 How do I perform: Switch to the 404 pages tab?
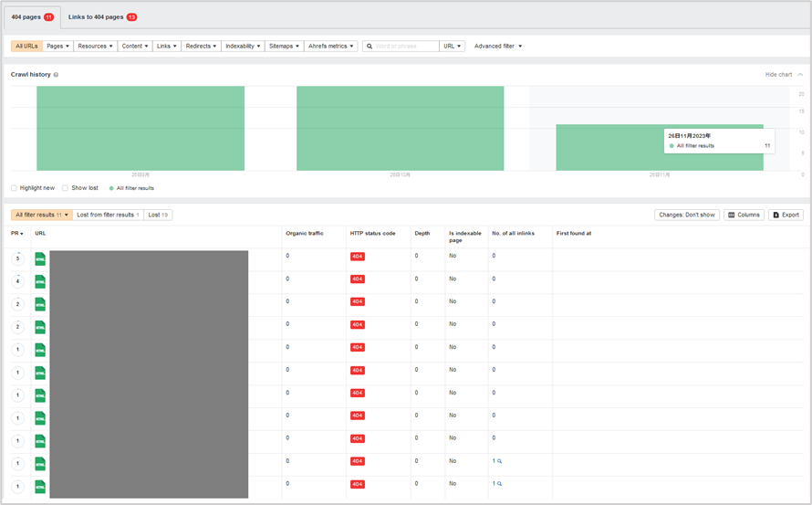pos(32,17)
